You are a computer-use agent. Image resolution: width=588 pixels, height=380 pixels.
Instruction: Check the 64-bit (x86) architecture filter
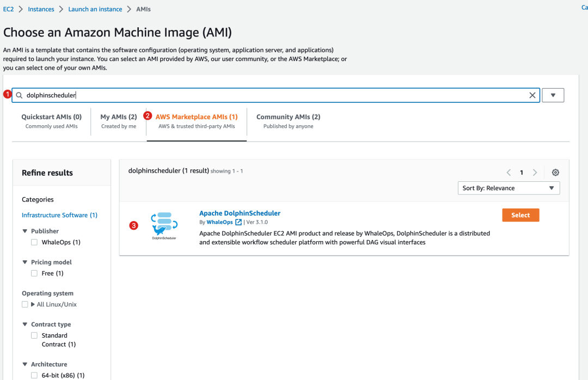click(34, 375)
